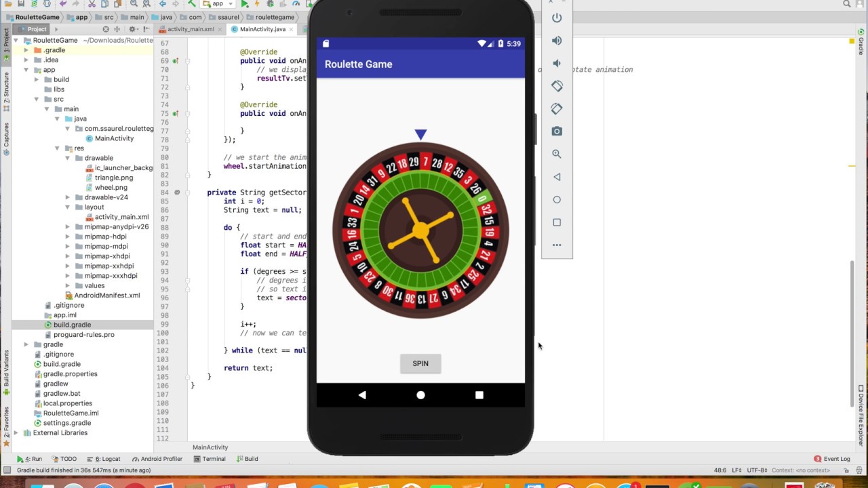Expand the mipmap-hdpi folder
The image size is (868, 488).
(67, 237)
